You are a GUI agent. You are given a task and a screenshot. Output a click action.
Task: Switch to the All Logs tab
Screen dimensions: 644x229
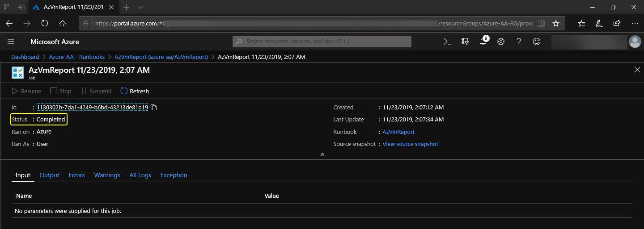(140, 175)
